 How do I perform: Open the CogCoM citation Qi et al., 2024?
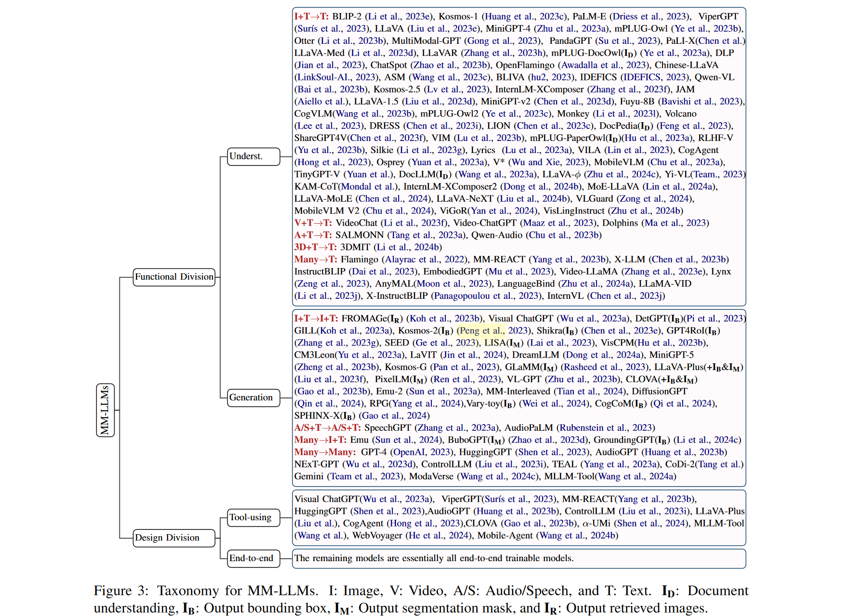[x=682, y=404]
